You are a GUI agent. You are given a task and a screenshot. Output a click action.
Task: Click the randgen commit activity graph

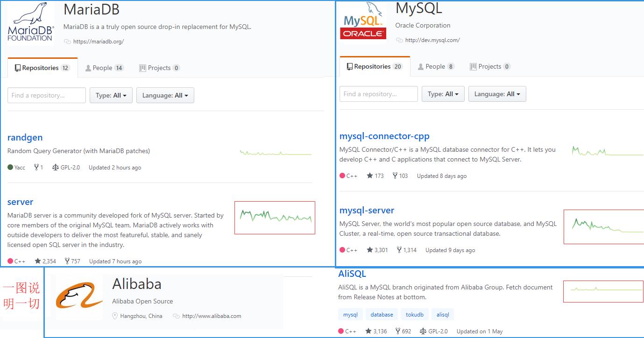276,152
